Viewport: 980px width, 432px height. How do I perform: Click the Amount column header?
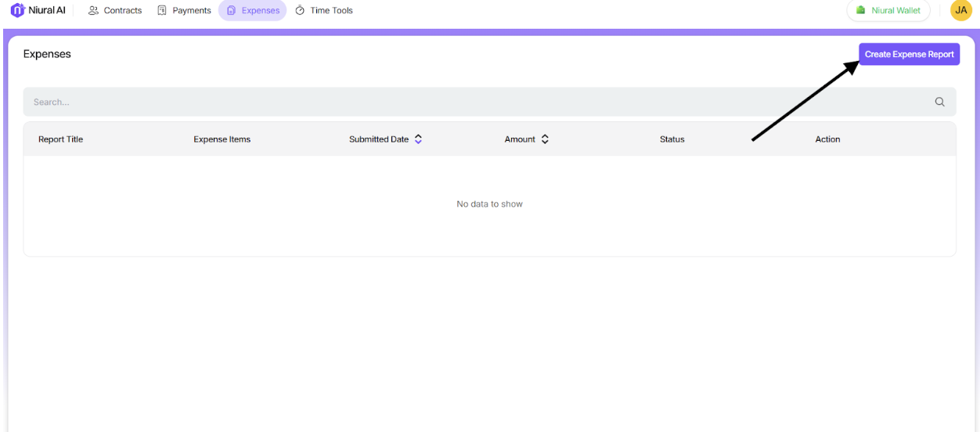(x=520, y=139)
